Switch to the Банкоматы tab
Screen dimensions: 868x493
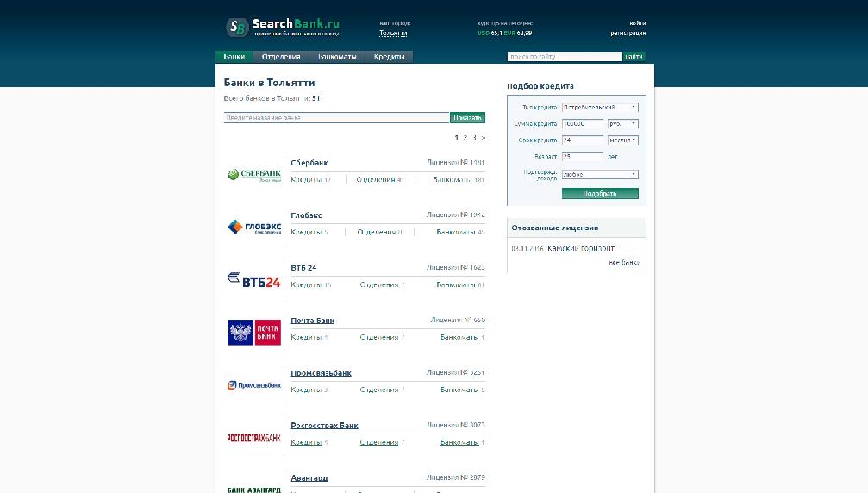click(337, 57)
